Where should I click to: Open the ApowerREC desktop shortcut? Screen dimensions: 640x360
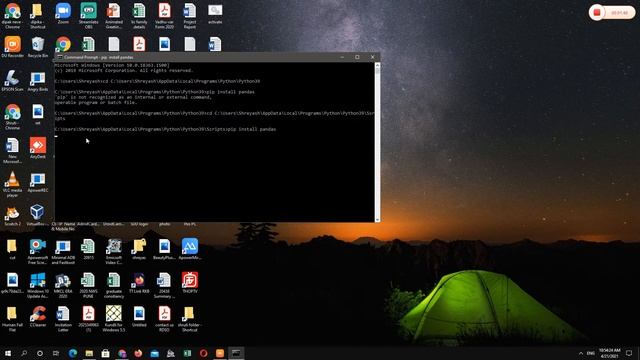[38, 182]
